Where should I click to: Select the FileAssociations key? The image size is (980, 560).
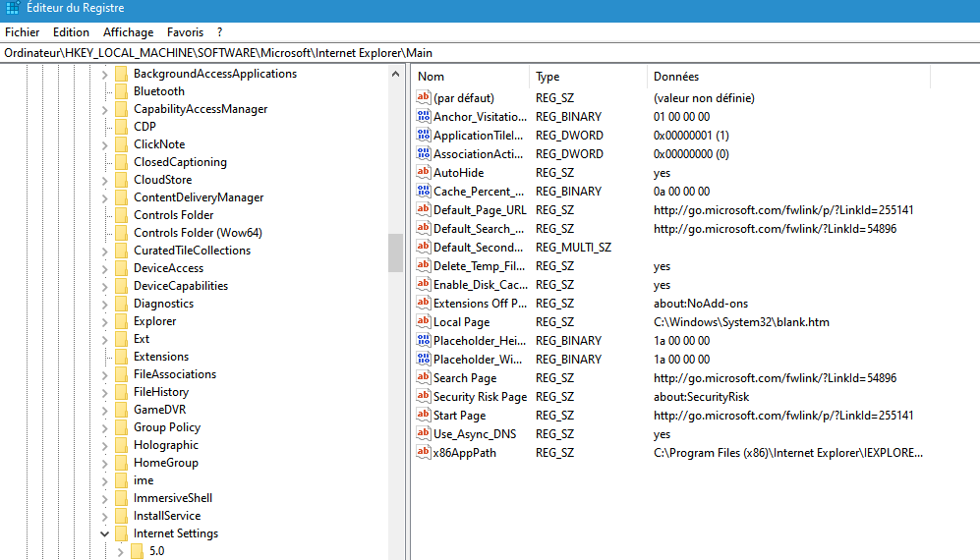[x=174, y=373]
